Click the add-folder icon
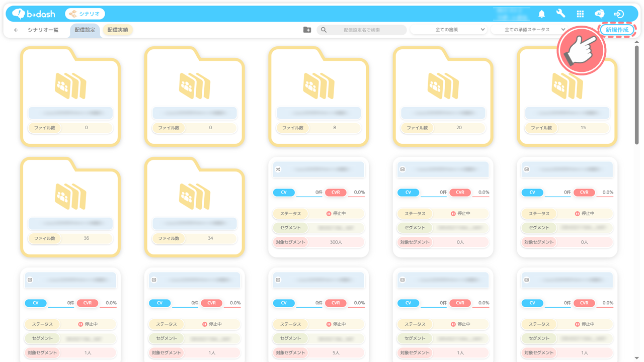644x362 pixels. tap(307, 30)
